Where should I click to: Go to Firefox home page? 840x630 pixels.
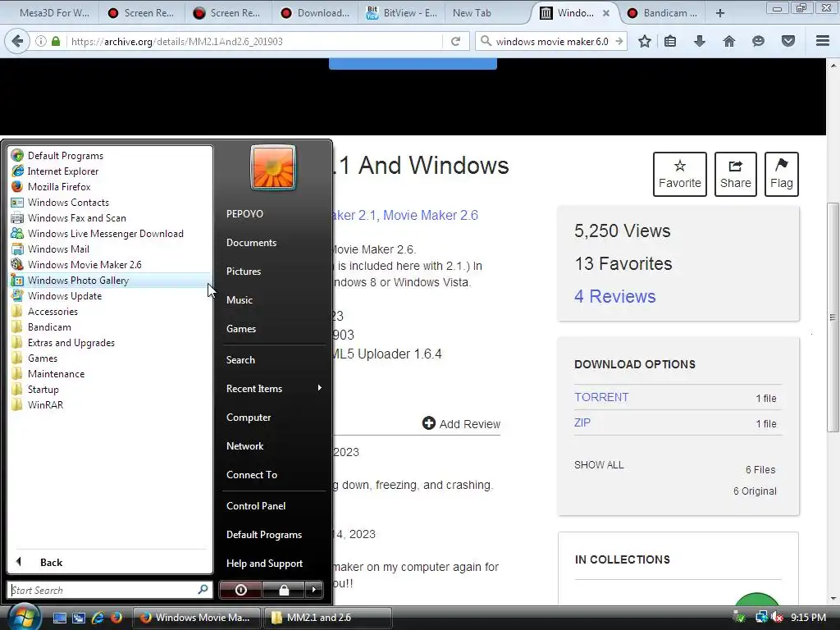[x=728, y=41]
